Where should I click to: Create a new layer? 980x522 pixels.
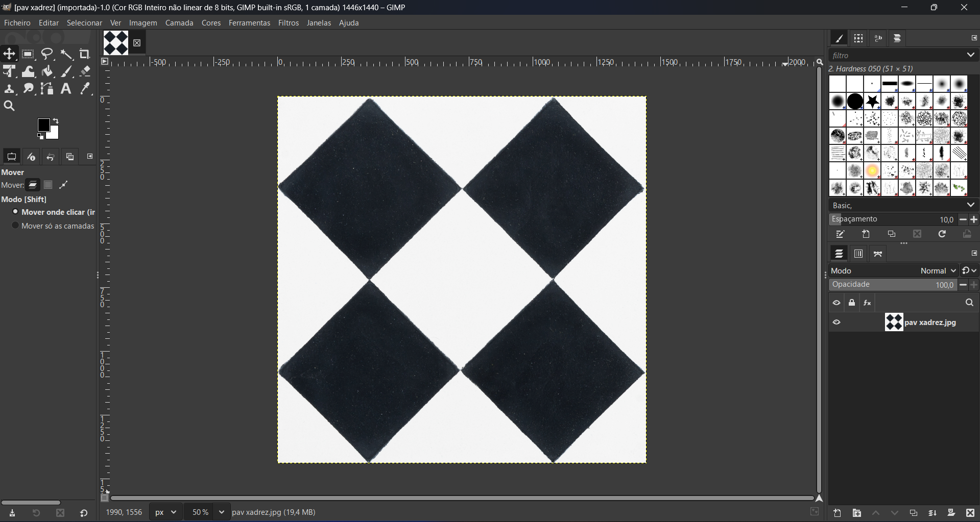(x=838, y=513)
